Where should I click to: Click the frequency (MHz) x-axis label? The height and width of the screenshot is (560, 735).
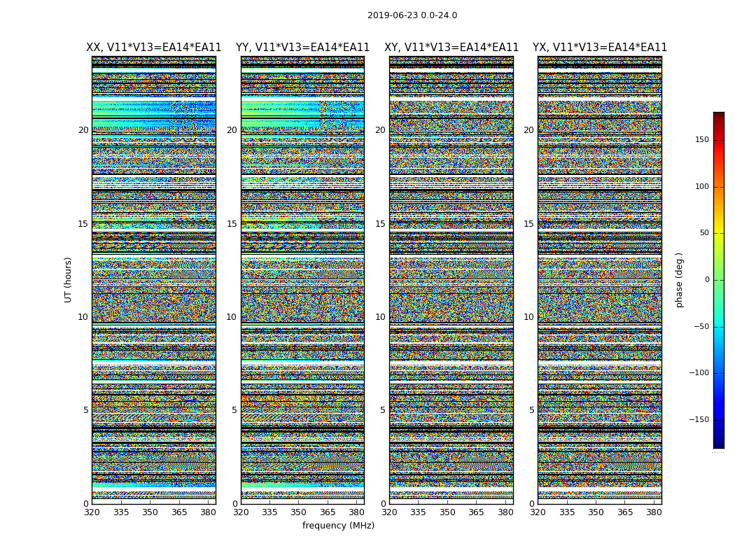click(338, 526)
